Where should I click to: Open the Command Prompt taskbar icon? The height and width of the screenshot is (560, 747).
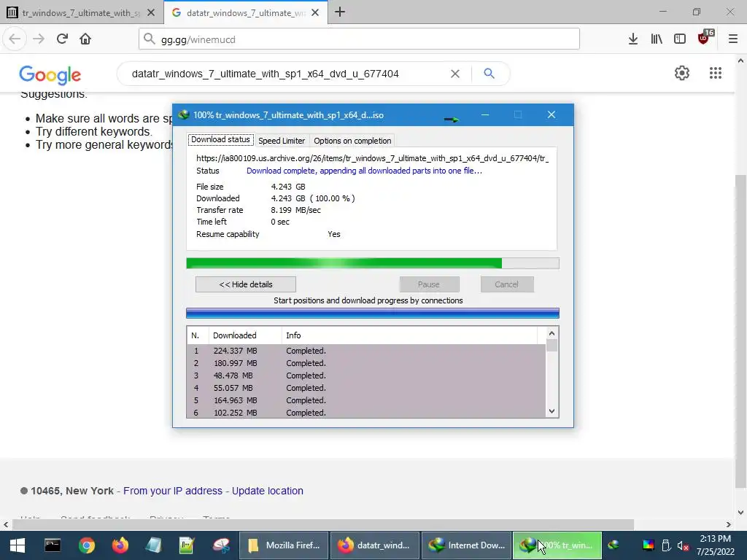tap(53, 545)
